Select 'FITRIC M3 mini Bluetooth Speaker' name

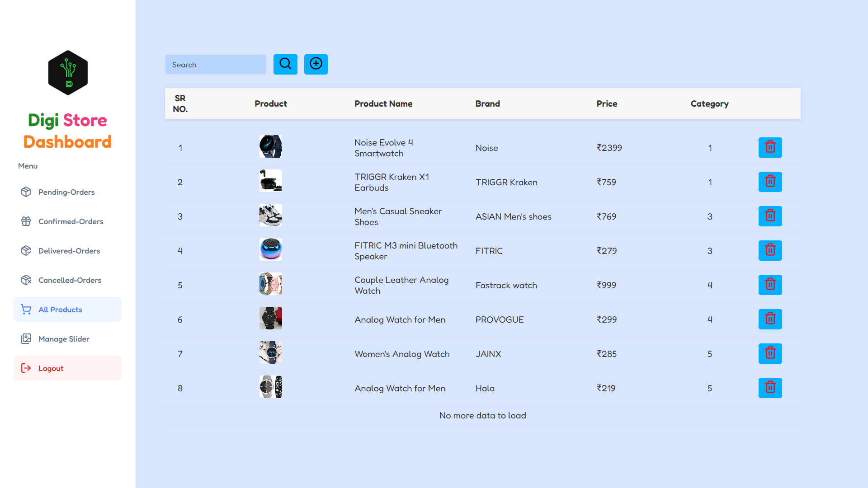tap(406, 251)
